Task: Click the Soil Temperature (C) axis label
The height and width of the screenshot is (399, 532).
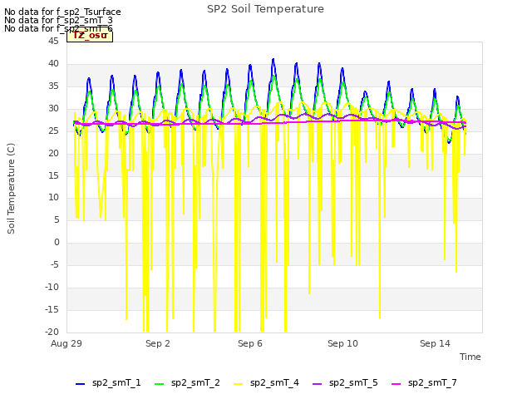Action: pos(11,189)
